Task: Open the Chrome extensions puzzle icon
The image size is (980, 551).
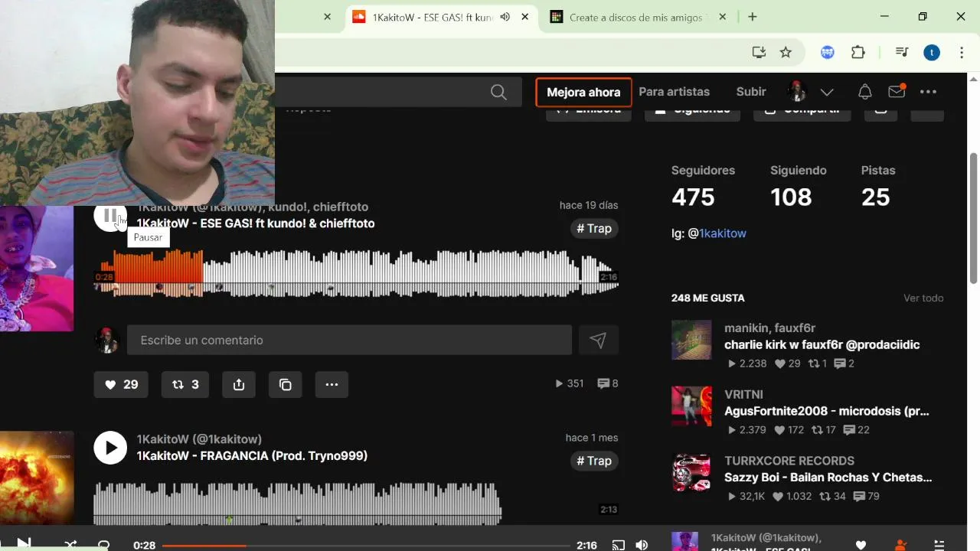Action: coord(858,52)
